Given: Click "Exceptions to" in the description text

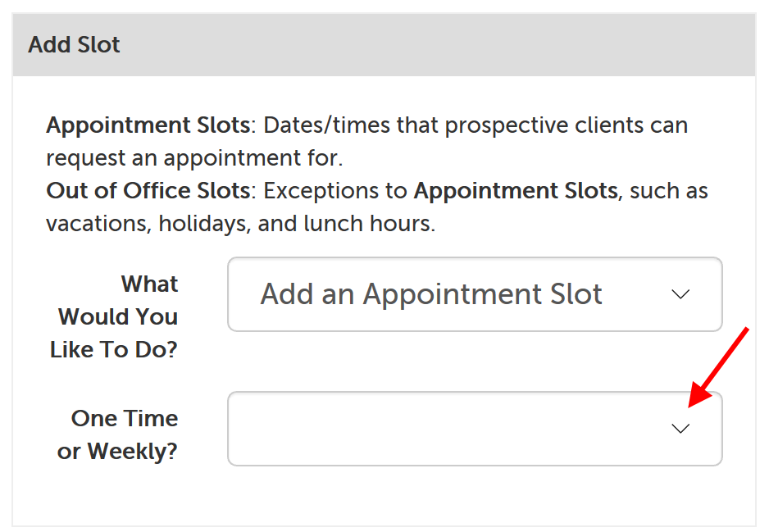Looking at the screenshot, I should coord(334,191).
